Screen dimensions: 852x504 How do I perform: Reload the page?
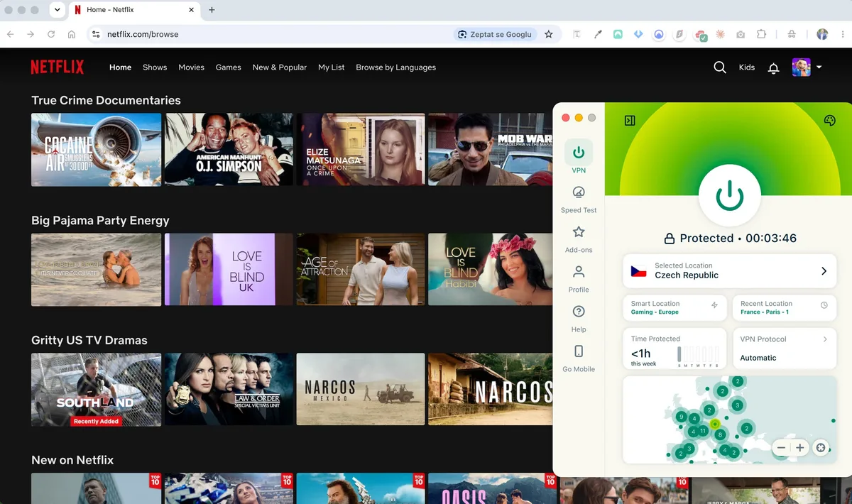pos(51,34)
